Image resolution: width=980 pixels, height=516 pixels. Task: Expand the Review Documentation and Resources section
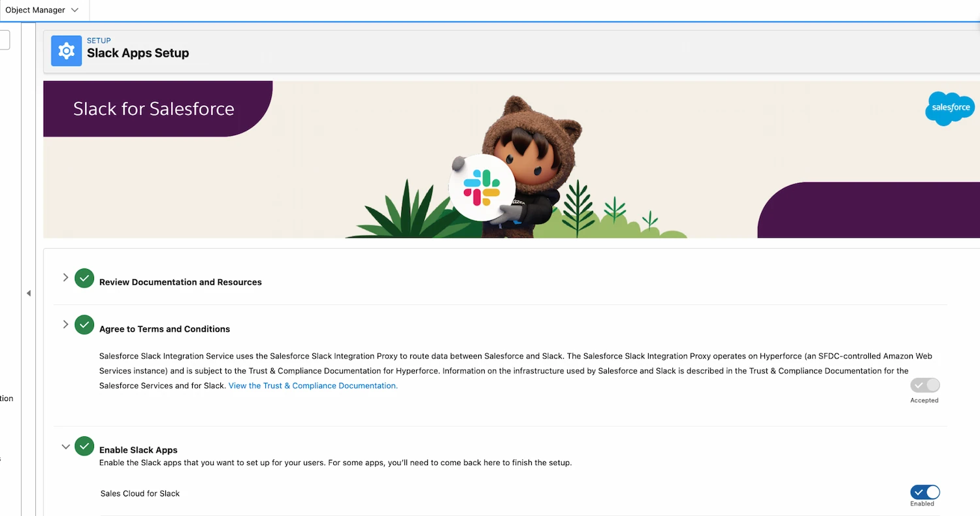click(65, 278)
